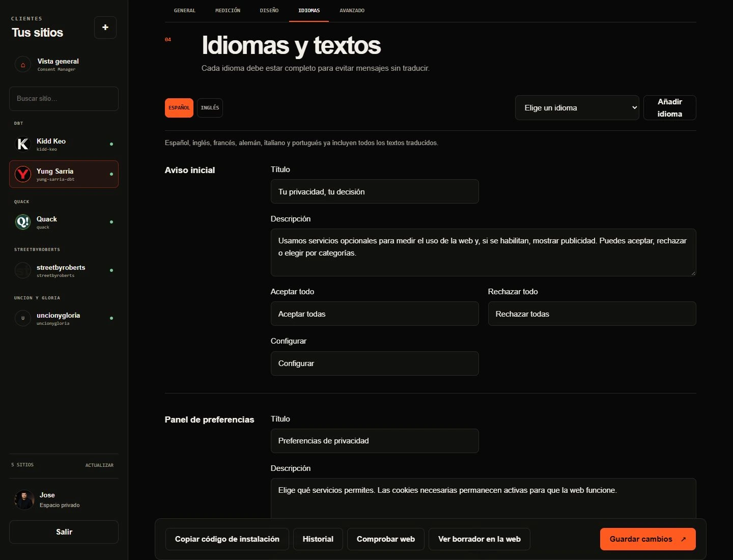
Task: Open the streetbyroberts site name
Action: point(61,267)
